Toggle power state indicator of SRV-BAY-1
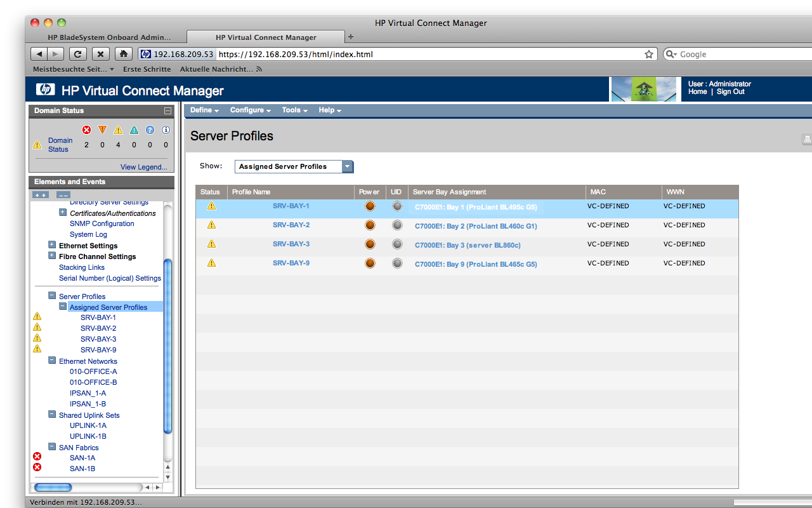Viewport: 812px width, 508px height. 370,206
